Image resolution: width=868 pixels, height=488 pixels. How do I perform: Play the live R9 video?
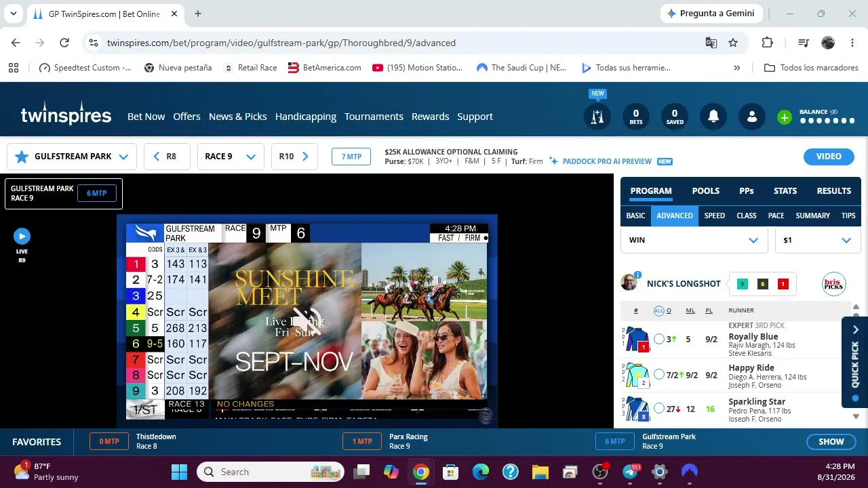pyautogui.click(x=22, y=236)
